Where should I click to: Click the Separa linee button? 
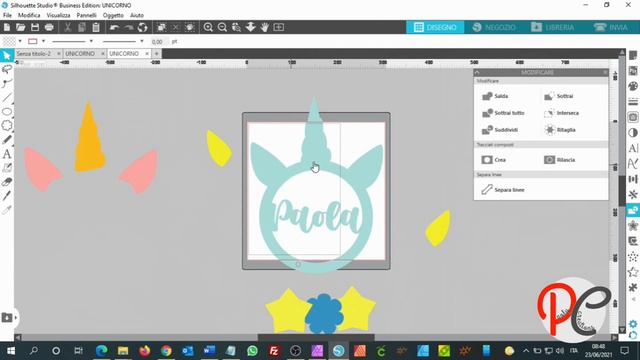pos(502,189)
